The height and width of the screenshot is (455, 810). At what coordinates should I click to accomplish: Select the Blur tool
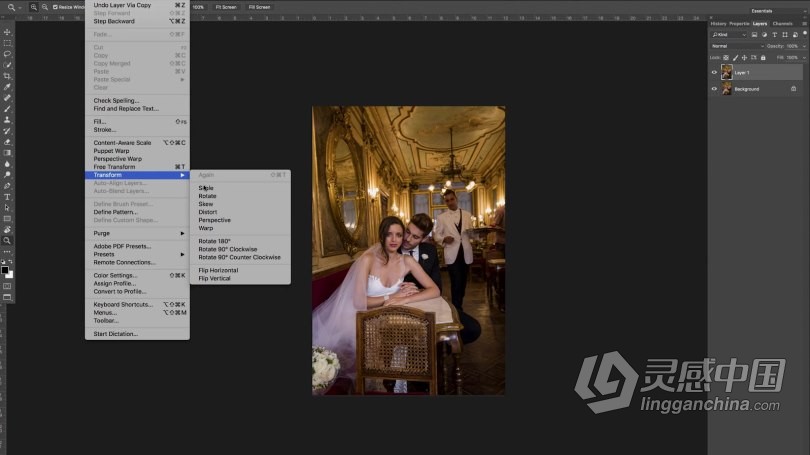[x=7, y=164]
